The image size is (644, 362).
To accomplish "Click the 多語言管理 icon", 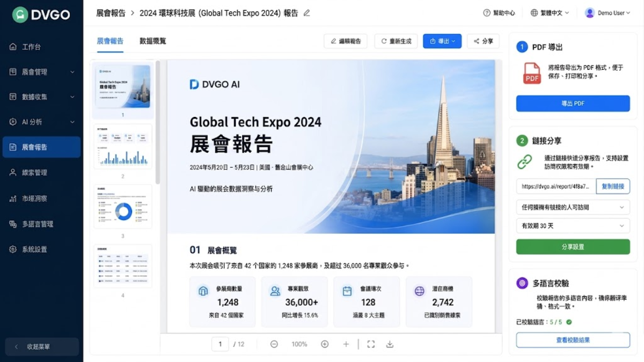I will pos(13,224).
